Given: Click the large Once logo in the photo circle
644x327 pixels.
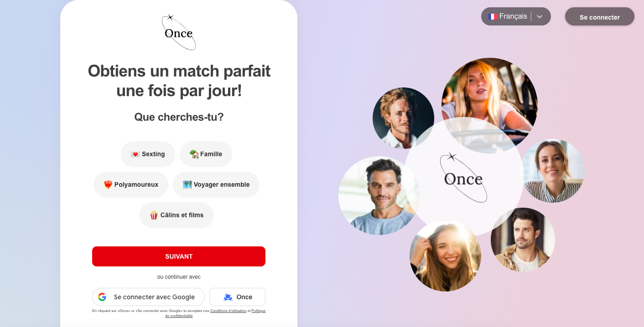Looking at the screenshot, I should (463, 177).
